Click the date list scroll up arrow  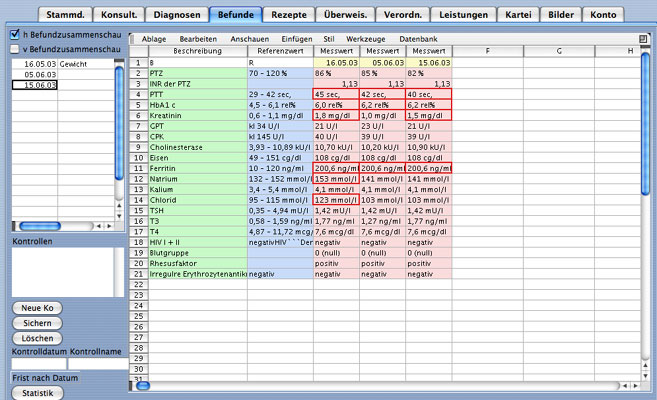pos(119,206)
